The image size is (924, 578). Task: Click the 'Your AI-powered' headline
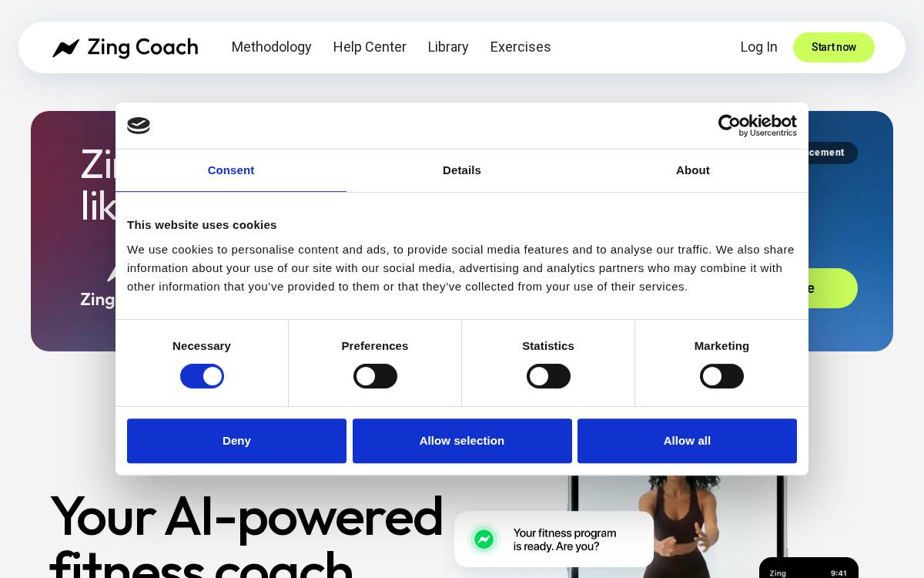246,516
